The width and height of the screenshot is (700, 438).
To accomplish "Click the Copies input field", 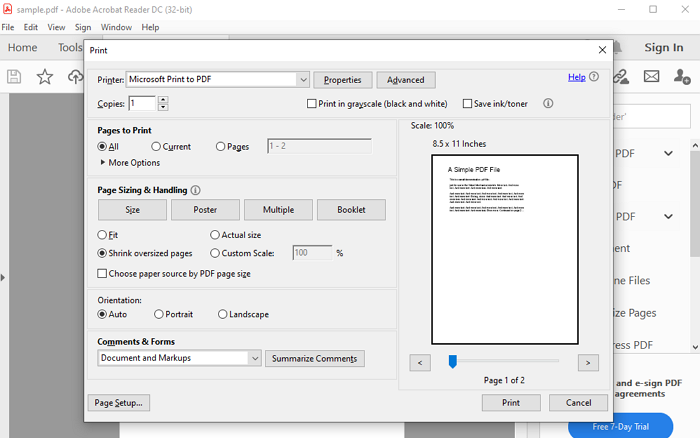I will coord(142,104).
